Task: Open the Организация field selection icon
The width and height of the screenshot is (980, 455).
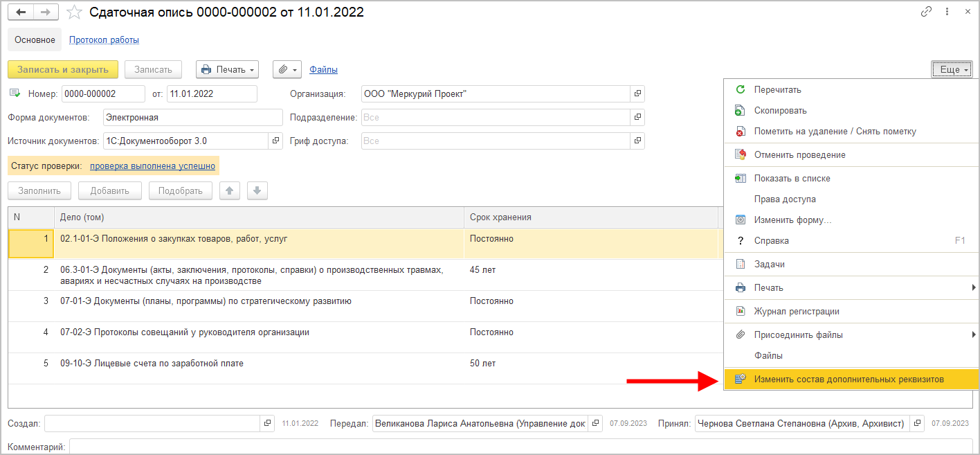Action: click(x=637, y=93)
